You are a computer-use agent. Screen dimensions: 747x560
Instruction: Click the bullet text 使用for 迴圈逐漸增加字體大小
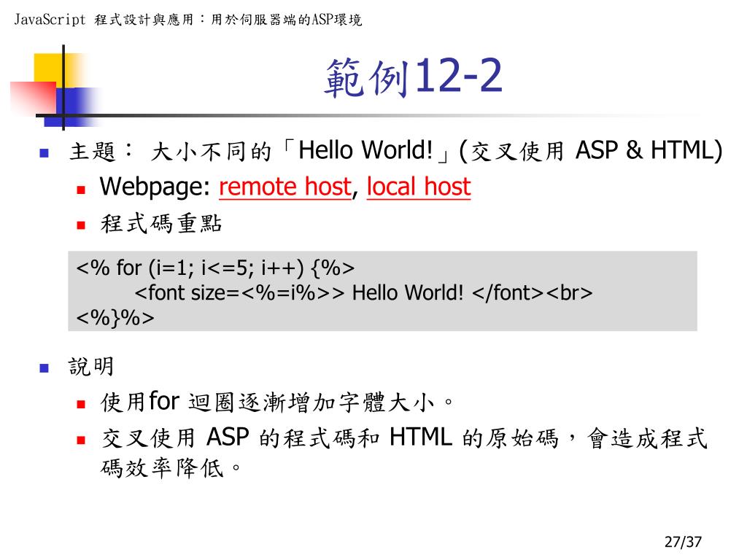(277, 402)
